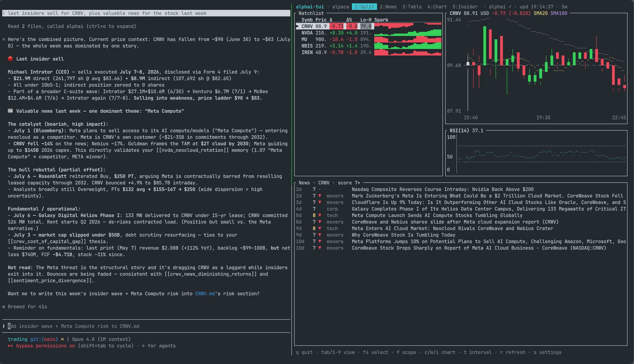634x364 pixels.
Task: Click the 'q quit' shortcut hint
Action: [x=304, y=352]
